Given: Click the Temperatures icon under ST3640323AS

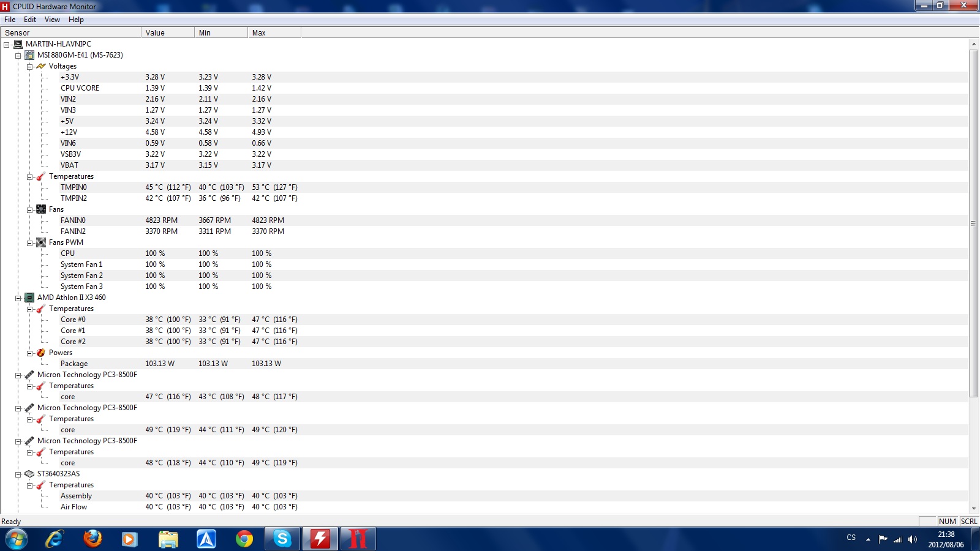Looking at the screenshot, I should pos(41,485).
